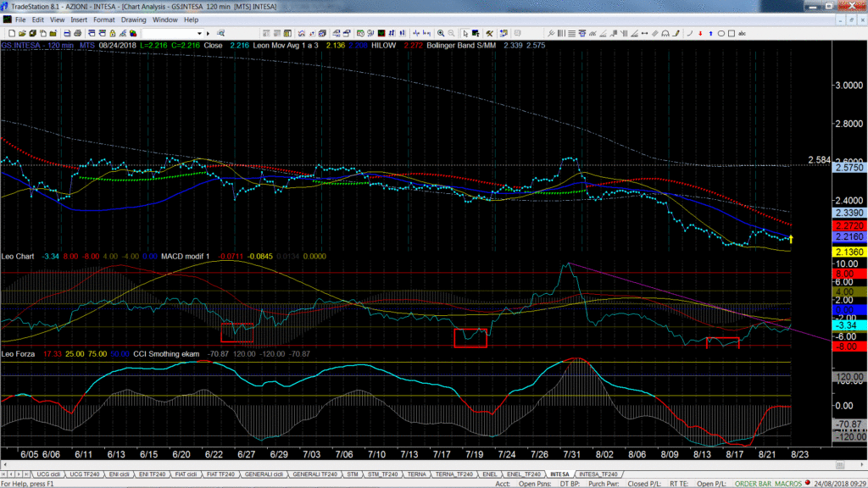The height and width of the screenshot is (488, 868).
Task: Switch to the GENERALI cicli tab
Action: (x=264, y=474)
